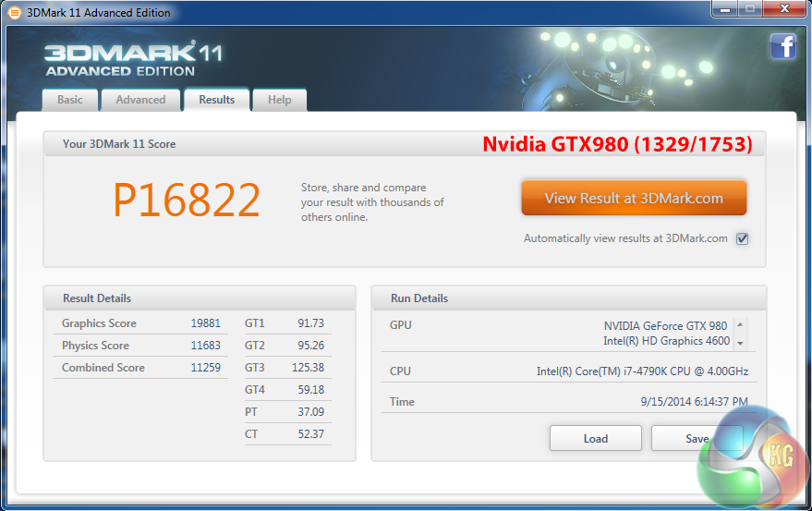This screenshot has width=812, height=511.
Task: Open the Help tab
Action: (279, 100)
